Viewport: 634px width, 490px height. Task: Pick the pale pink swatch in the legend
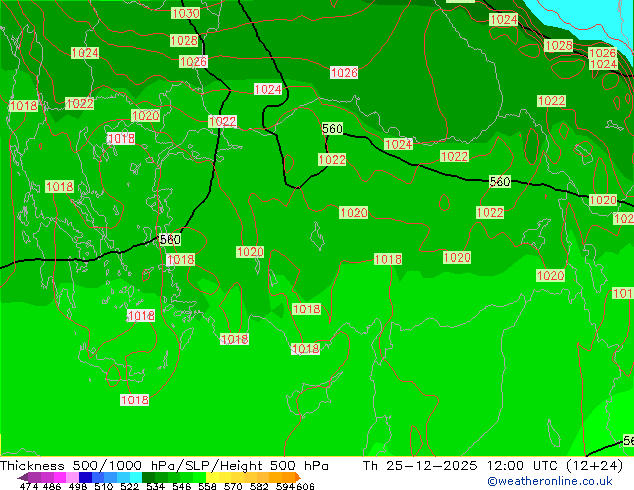tap(72, 477)
